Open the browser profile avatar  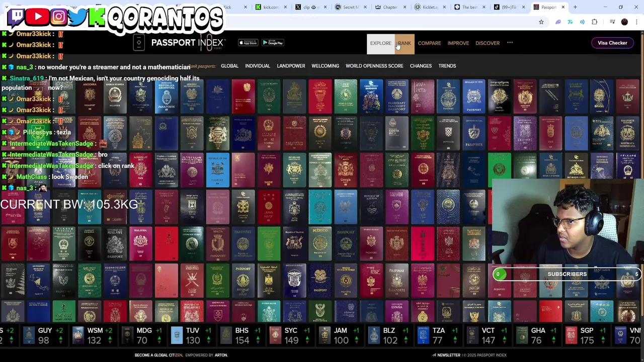pyautogui.click(x=624, y=22)
